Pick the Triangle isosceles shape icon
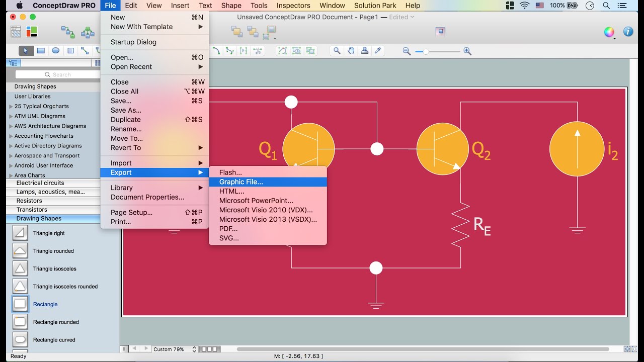 (x=20, y=268)
